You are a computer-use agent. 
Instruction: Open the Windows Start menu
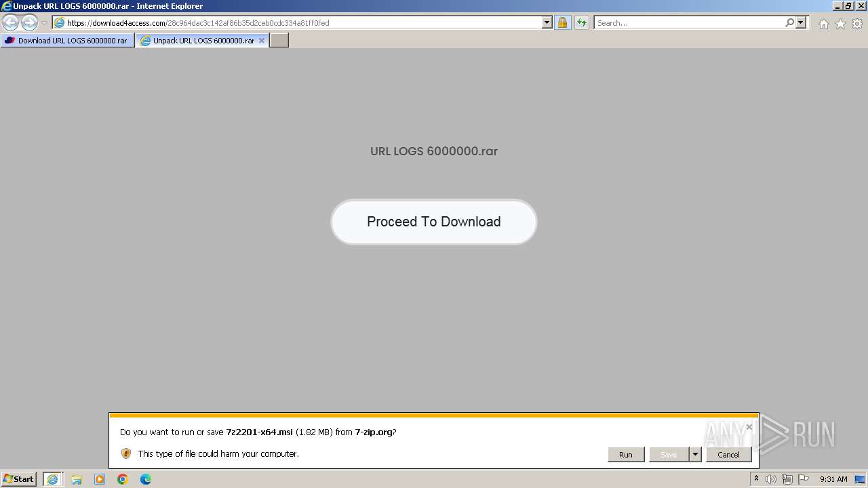[x=19, y=479]
